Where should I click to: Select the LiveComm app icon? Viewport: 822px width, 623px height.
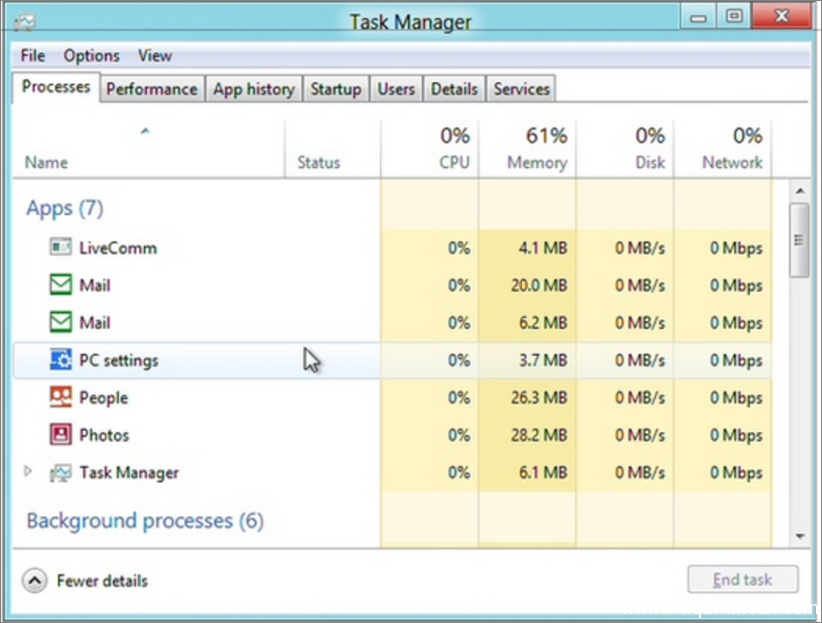(60, 247)
